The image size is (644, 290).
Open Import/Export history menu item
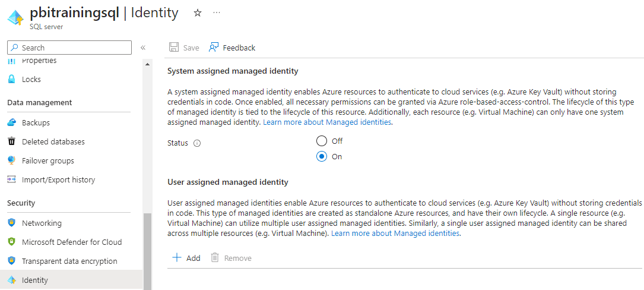pyautogui.click(x=58, y=179)
